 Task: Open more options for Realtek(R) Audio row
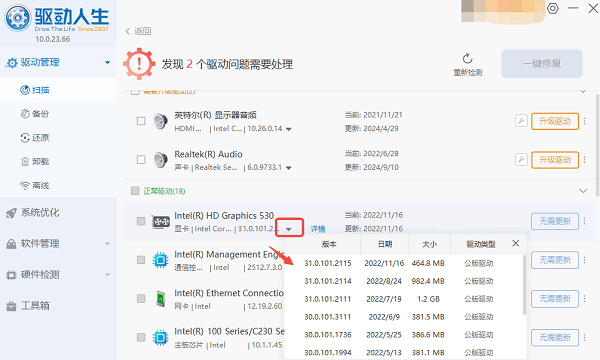tap(584, 160)
